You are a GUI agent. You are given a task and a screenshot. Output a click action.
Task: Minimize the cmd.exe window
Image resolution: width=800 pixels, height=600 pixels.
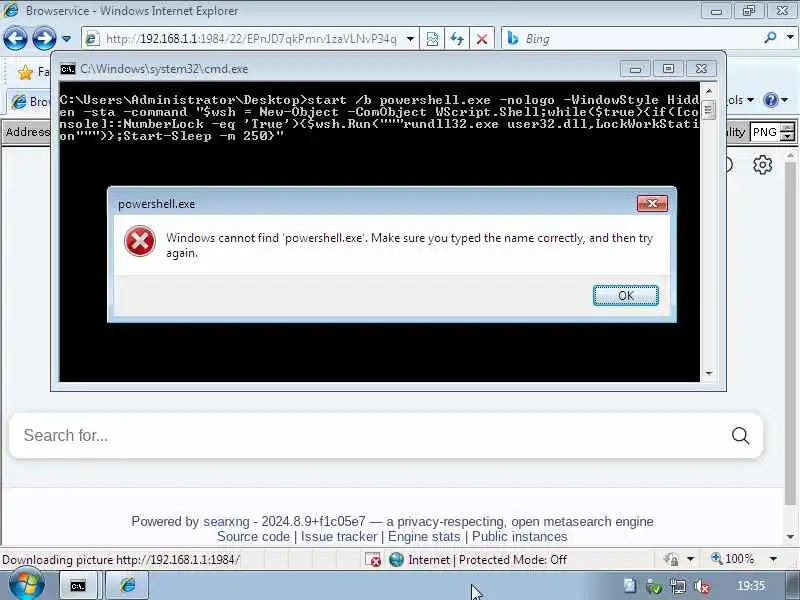(635, 69)
